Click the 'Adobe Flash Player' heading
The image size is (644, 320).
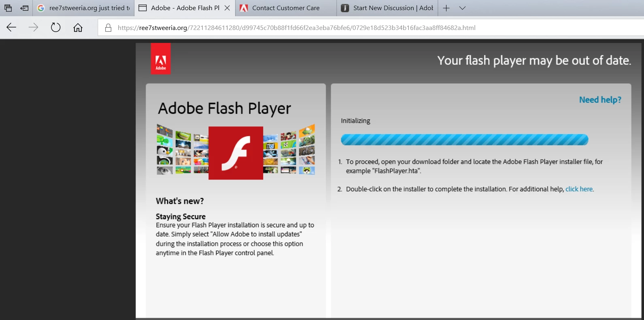tap(224, 109)
